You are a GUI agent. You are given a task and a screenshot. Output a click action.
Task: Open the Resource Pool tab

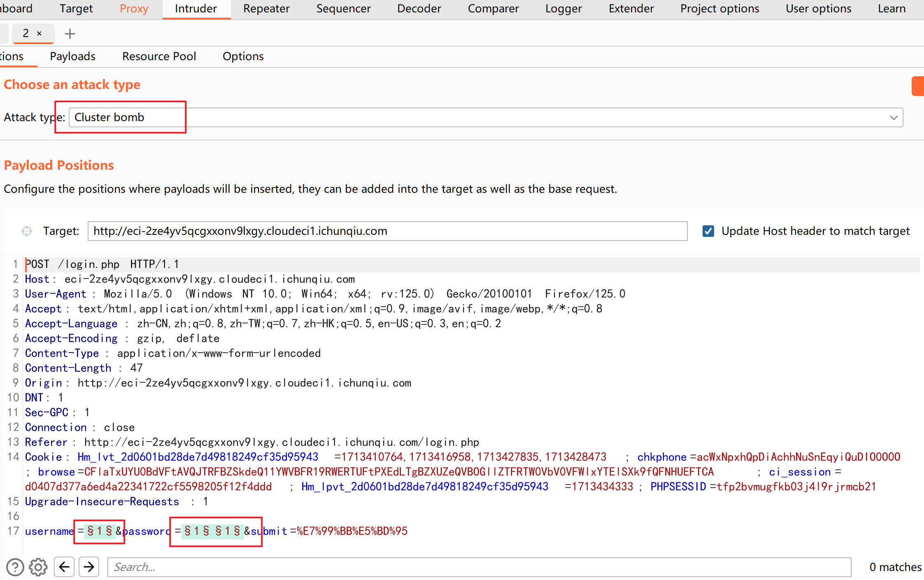point(159,56)
